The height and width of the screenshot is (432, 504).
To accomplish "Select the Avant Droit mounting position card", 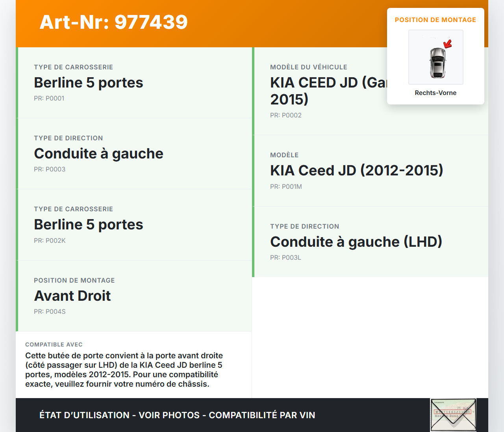I will point(134,296).
